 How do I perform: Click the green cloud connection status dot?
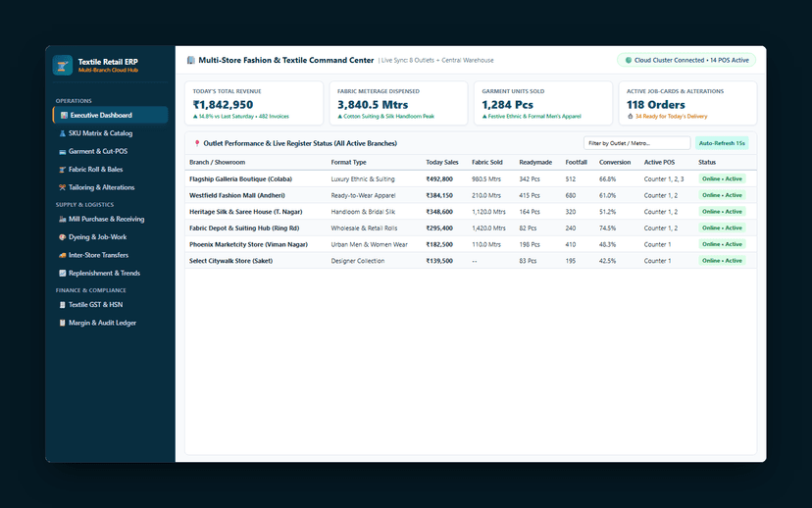click(629, 60)
